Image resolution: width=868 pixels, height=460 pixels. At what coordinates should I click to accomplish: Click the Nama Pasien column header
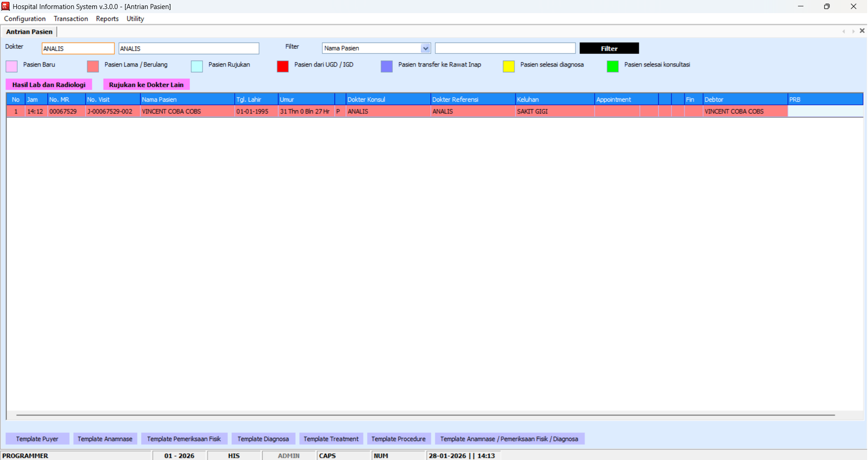(187, 99)
